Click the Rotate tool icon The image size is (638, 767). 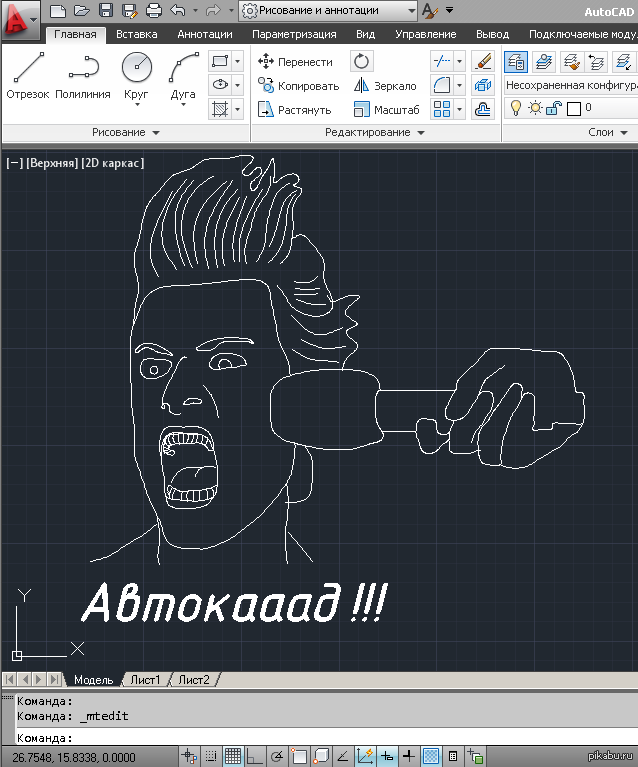[x=362, y=61]
